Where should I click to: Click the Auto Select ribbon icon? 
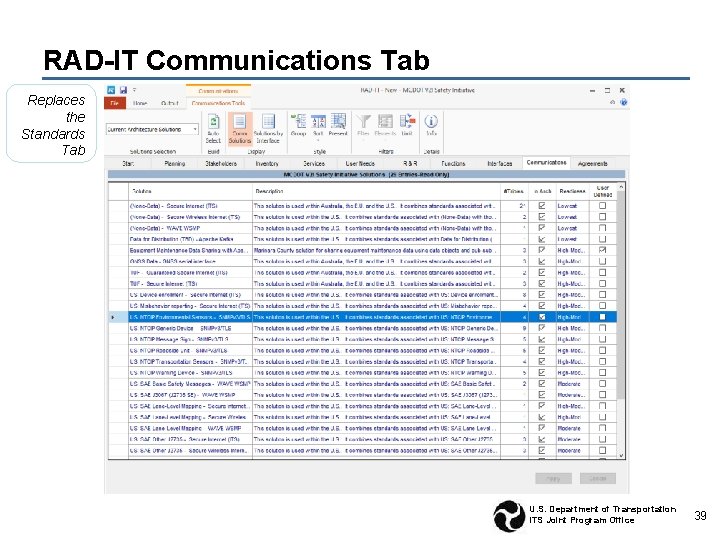coord(213,129)
